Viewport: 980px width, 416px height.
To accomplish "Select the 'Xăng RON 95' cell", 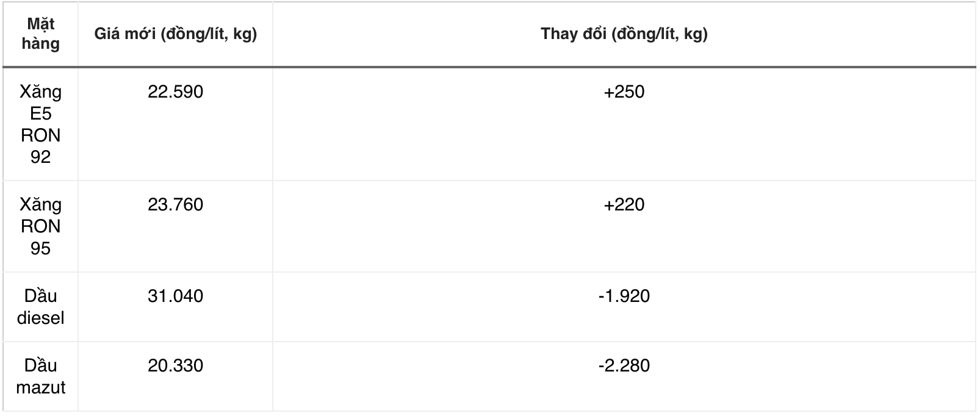I will point(40,226).
